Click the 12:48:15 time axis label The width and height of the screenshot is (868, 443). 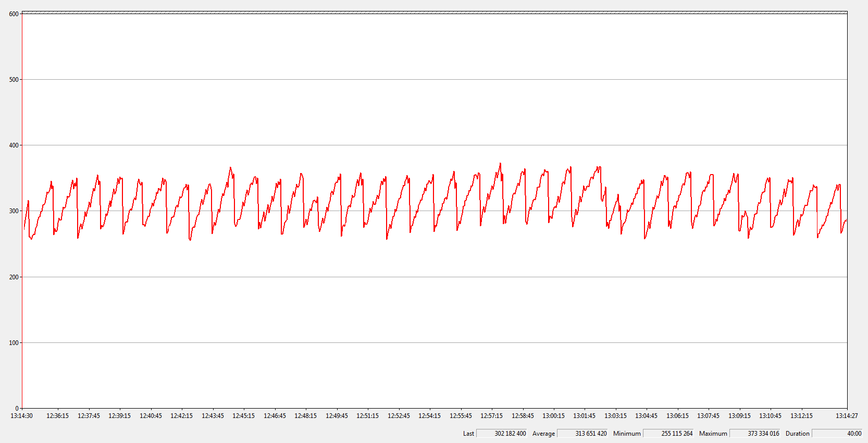[306, 416]
